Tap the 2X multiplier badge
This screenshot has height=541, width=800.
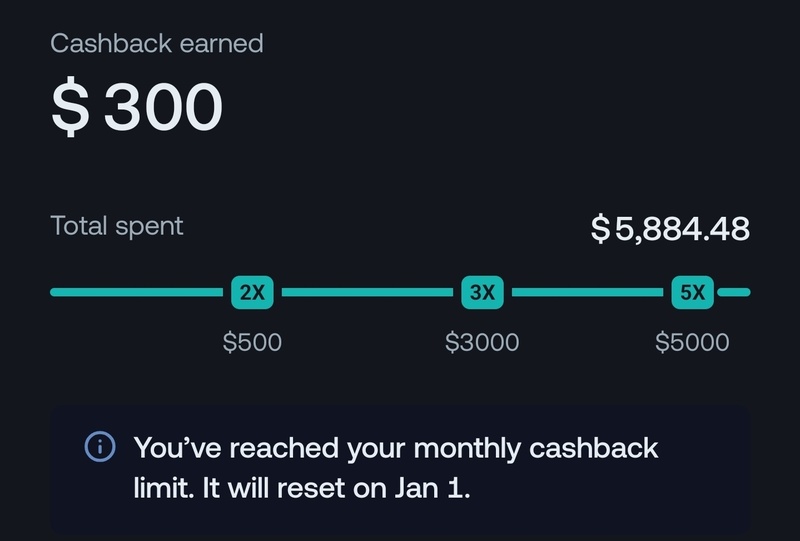click(x=252, y=292)
